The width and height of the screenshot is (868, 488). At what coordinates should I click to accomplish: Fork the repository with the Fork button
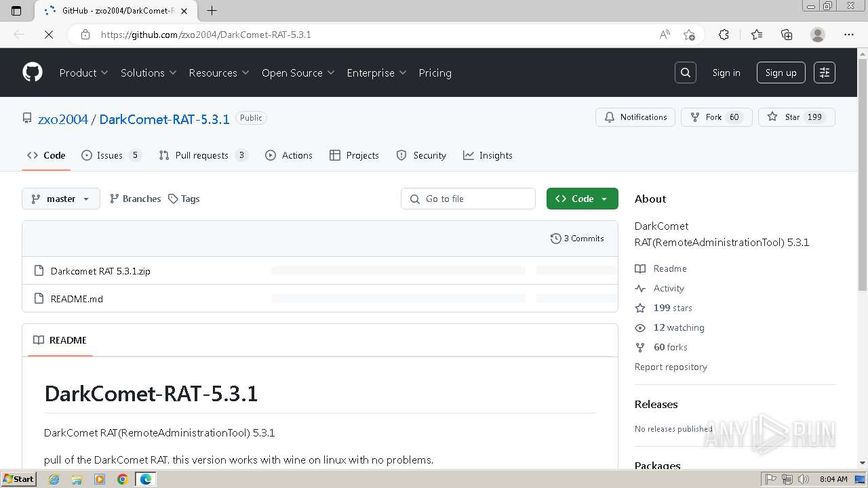pyautogui.click(x=716, y=117)
